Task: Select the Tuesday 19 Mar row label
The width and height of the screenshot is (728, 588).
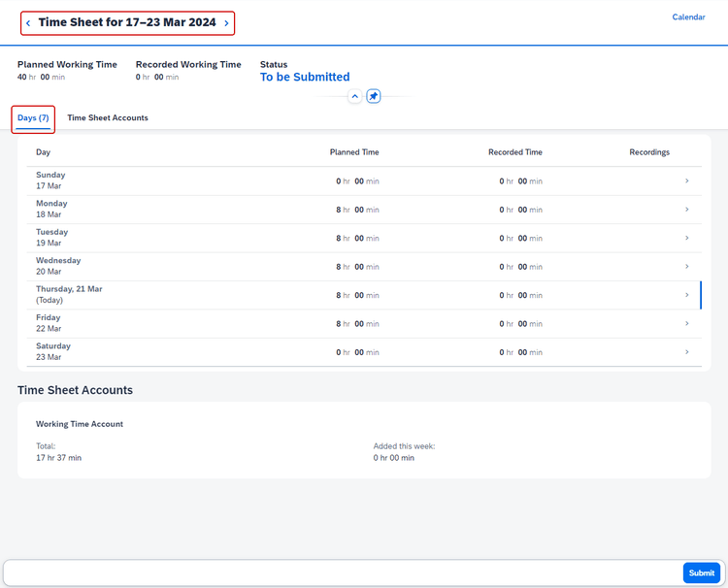Action: tap(52, 237)
